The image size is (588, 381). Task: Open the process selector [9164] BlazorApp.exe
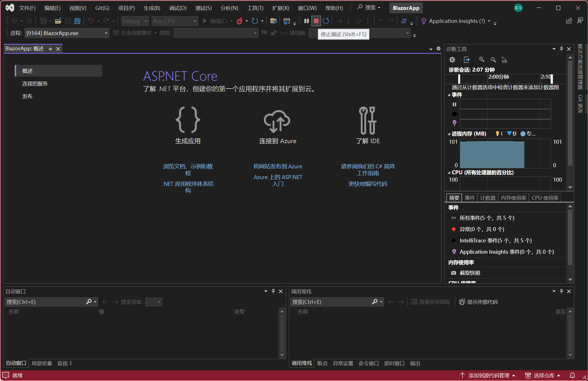67,33
